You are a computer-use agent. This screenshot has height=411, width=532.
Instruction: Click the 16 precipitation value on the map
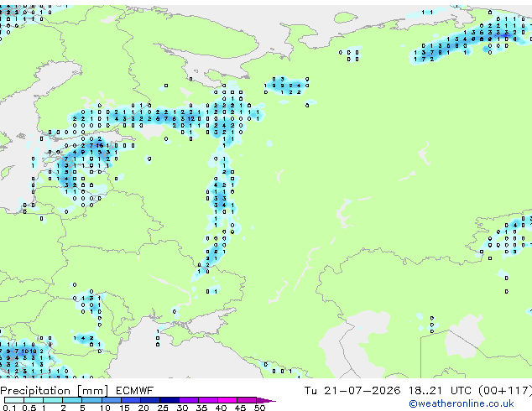[99, 145]
